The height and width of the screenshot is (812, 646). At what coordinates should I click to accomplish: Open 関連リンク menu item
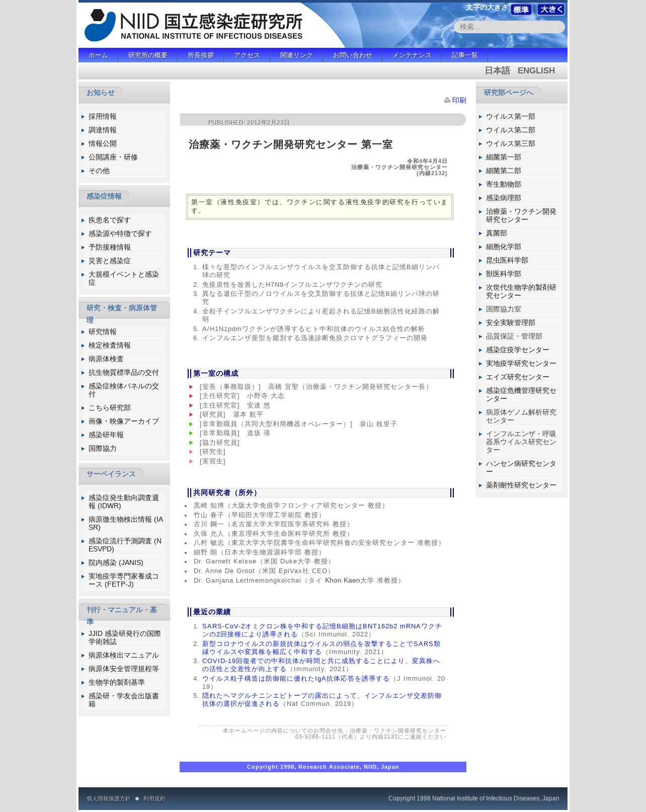[x=296, y=55]
